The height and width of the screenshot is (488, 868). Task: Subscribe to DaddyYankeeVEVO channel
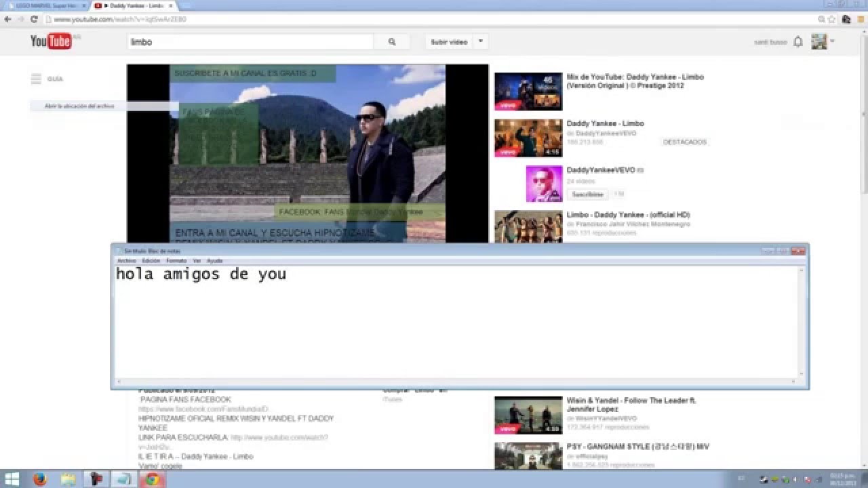[587, 195]
